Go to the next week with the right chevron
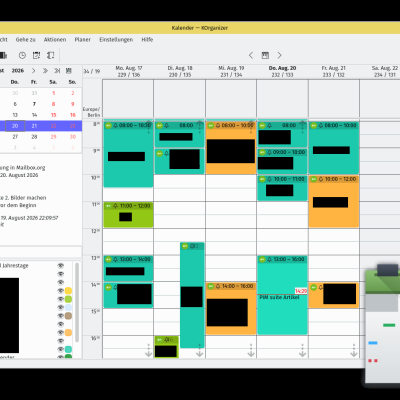400x400 pixels. pos(280,55)
